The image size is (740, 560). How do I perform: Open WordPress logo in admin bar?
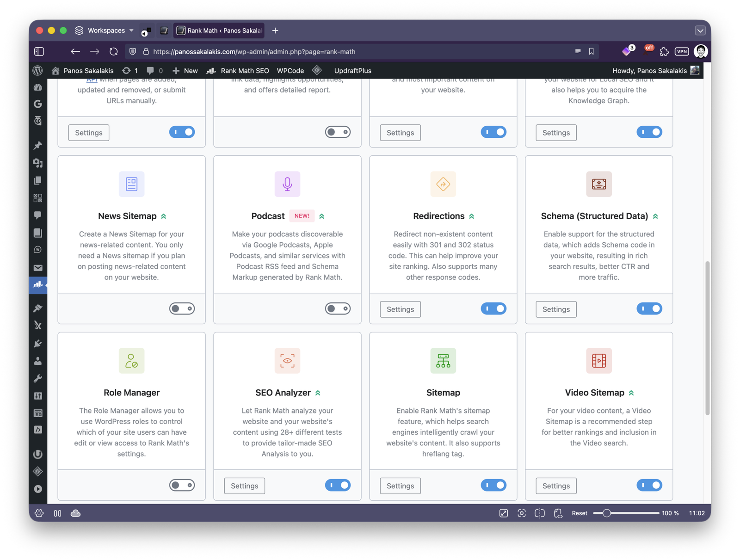coord(38,71)
